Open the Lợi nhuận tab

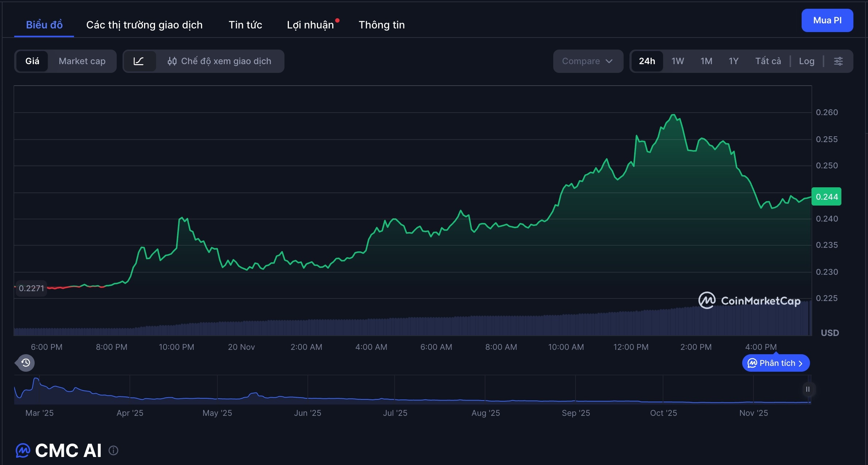pyautogui.click(x=310, y=25)
